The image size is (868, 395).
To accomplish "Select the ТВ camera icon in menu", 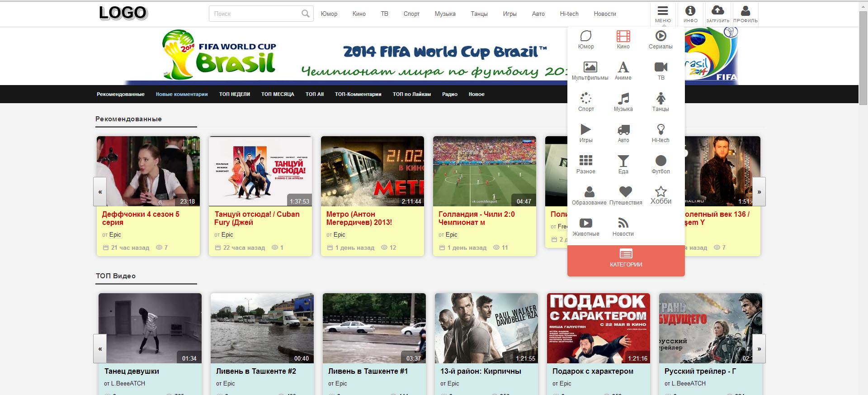I will (x=661, y=67).
